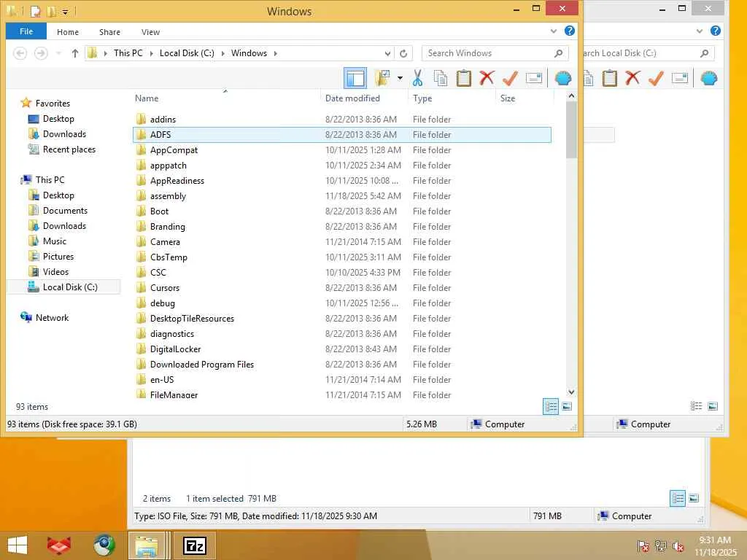Toggle the navigation pane layout button
This screenshot has height=560, width=747.
click(355, 78)
